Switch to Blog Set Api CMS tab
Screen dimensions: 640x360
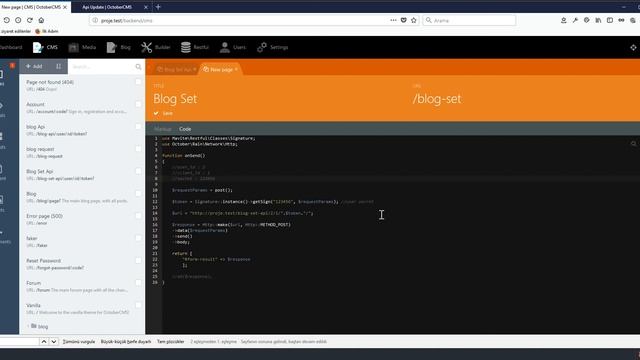click(x=175, y=69)
